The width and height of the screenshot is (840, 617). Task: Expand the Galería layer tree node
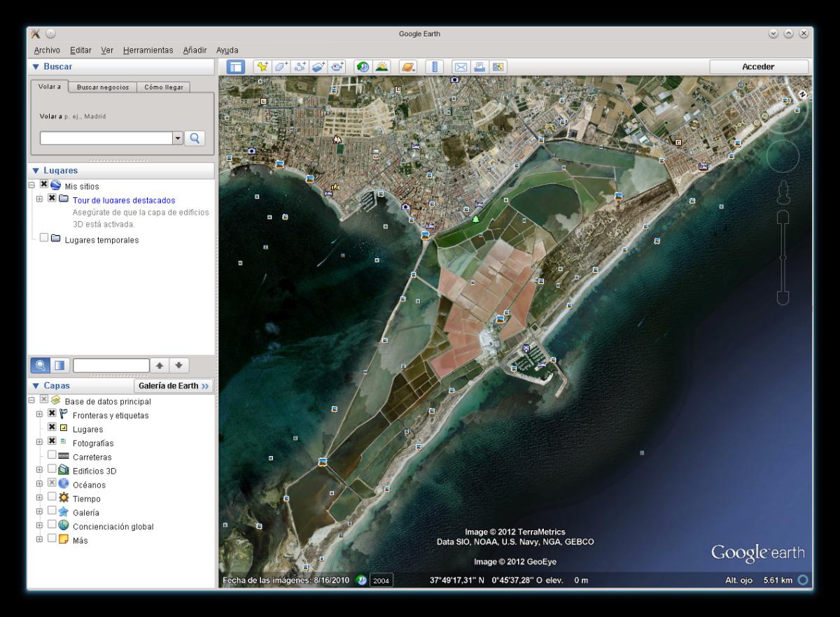(x=39, y=512)
